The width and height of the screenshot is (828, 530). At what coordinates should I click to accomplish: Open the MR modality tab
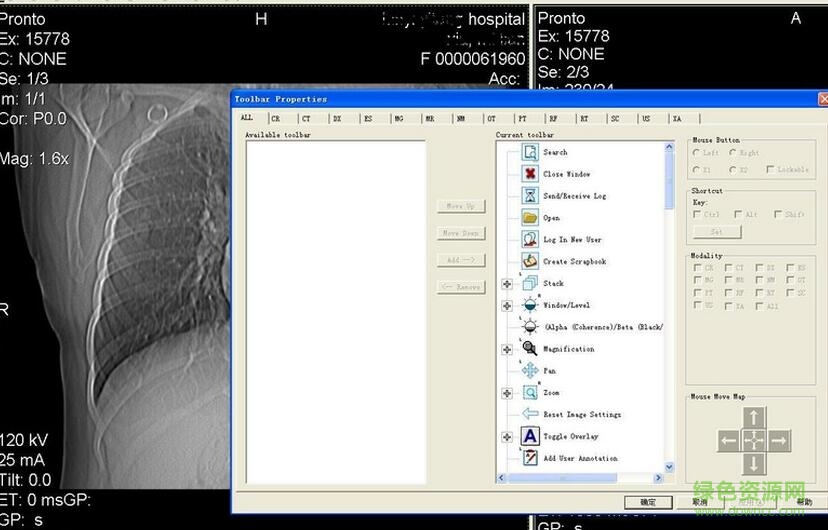click(429, 118)
